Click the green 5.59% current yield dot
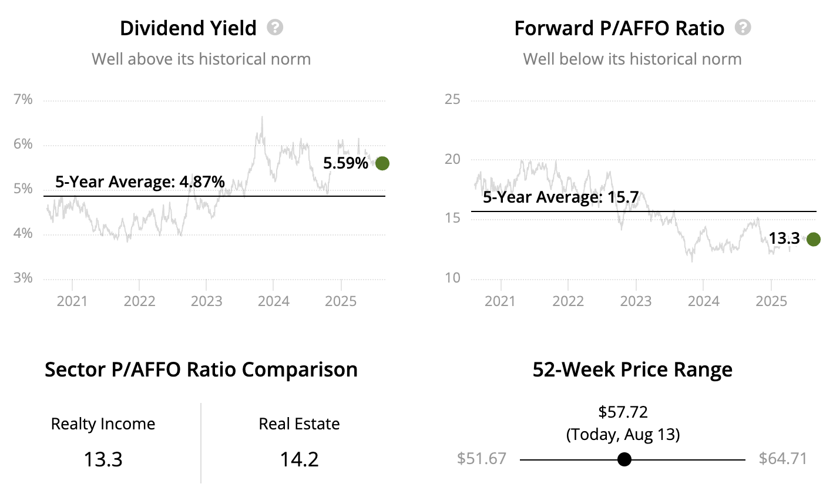The image size is (833, 504). (x=382, y=163)
